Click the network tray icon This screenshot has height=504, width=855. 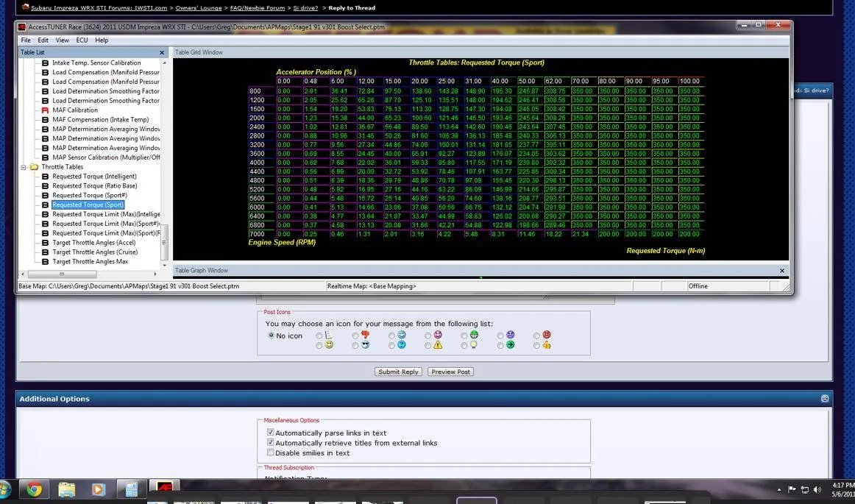[804, 490]
